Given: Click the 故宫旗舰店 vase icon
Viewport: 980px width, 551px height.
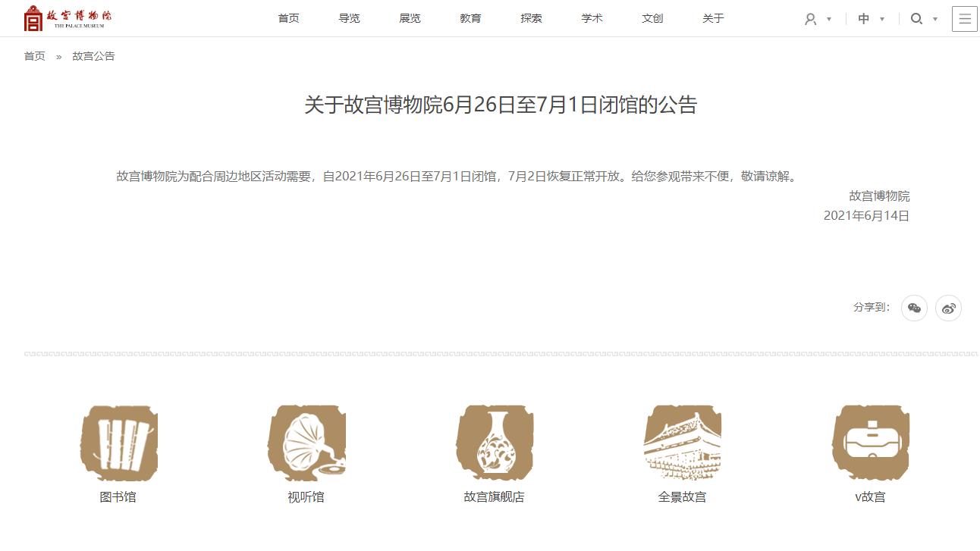Looking at the screenshot, I should 495,443.
